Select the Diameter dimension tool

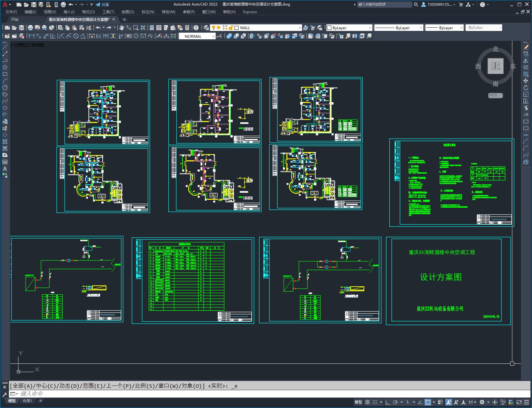(x=76, y=36)
